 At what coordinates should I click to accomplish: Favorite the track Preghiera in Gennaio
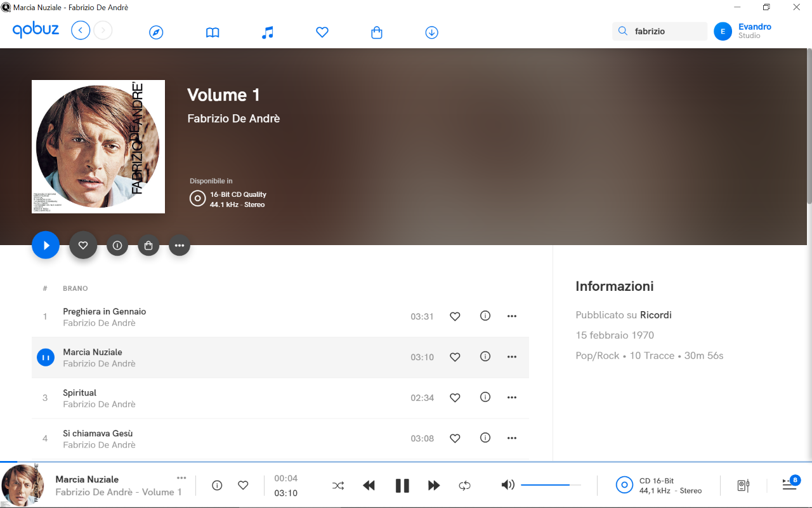455,316
